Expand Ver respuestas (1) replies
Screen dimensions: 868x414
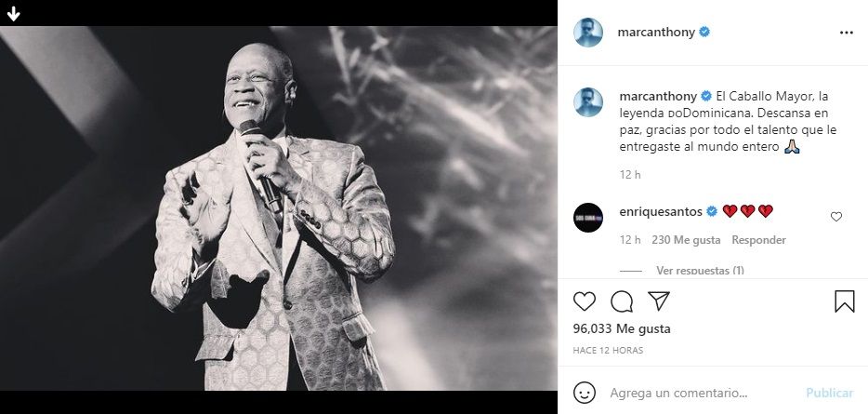(700, 270)
